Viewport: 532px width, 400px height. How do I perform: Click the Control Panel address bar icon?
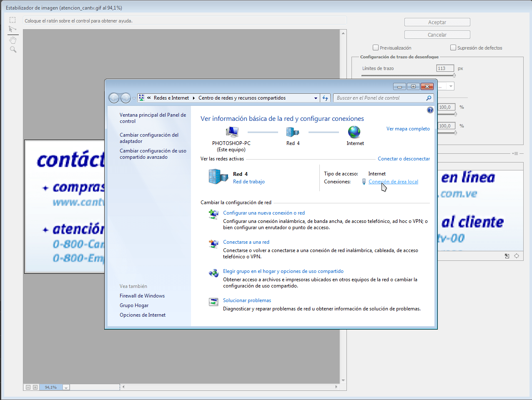[142, 97]
